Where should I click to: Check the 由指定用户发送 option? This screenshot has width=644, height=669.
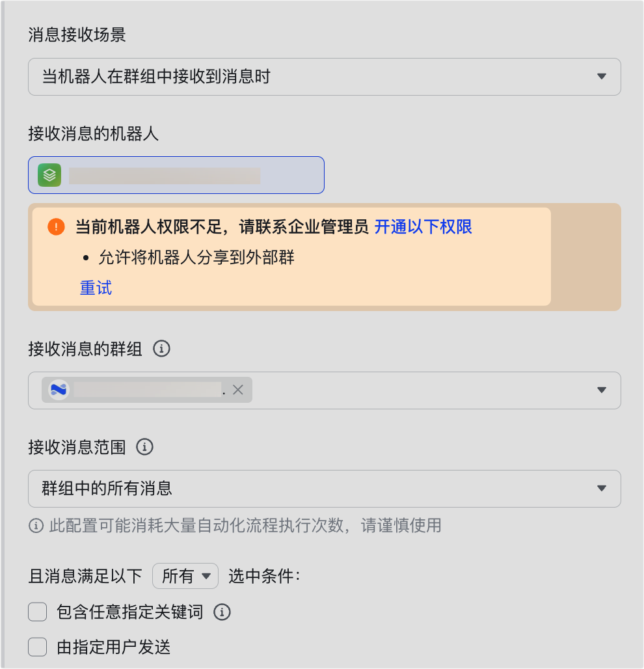[x=38, y=647]
